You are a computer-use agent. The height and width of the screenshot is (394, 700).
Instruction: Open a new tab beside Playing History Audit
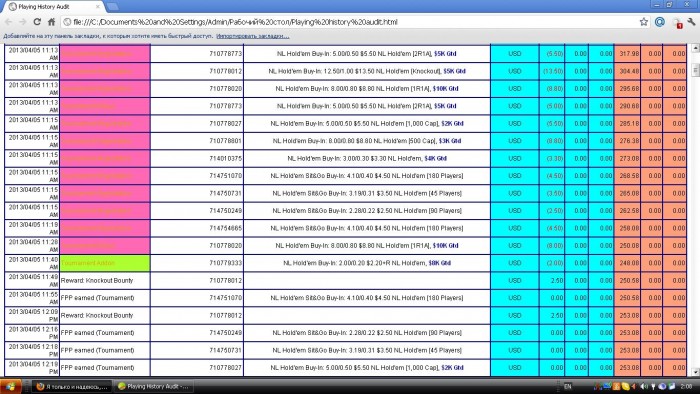112,7
